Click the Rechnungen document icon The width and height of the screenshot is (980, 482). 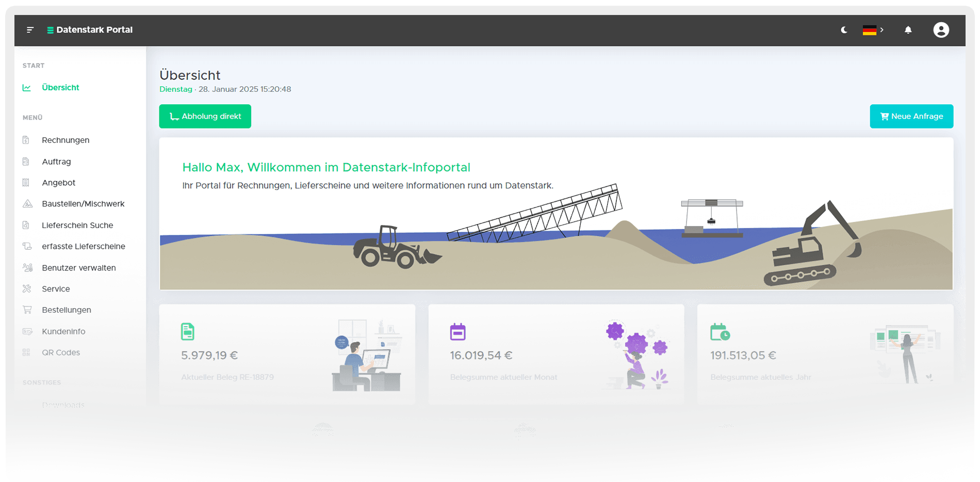point(26,140)
